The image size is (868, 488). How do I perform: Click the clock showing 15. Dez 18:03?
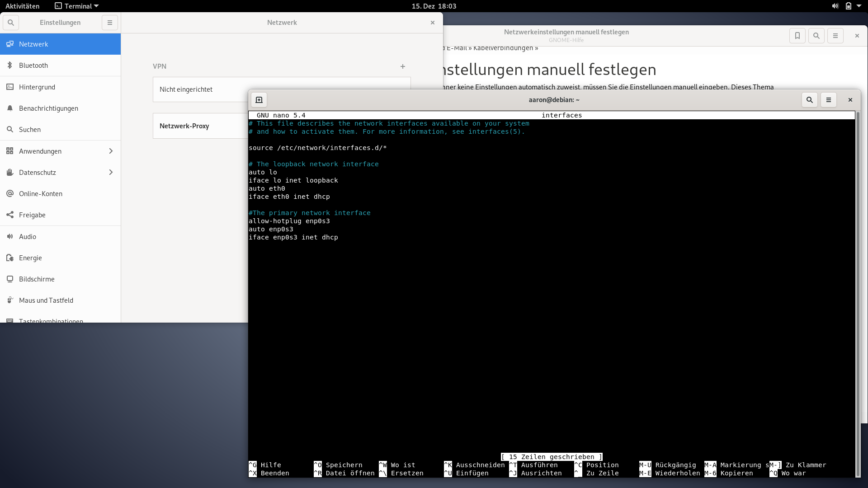434,6
